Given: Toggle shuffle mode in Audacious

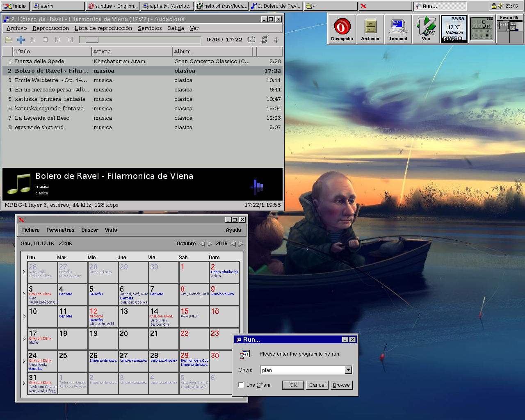Looking at the screenshot, I should coord(265,39).
